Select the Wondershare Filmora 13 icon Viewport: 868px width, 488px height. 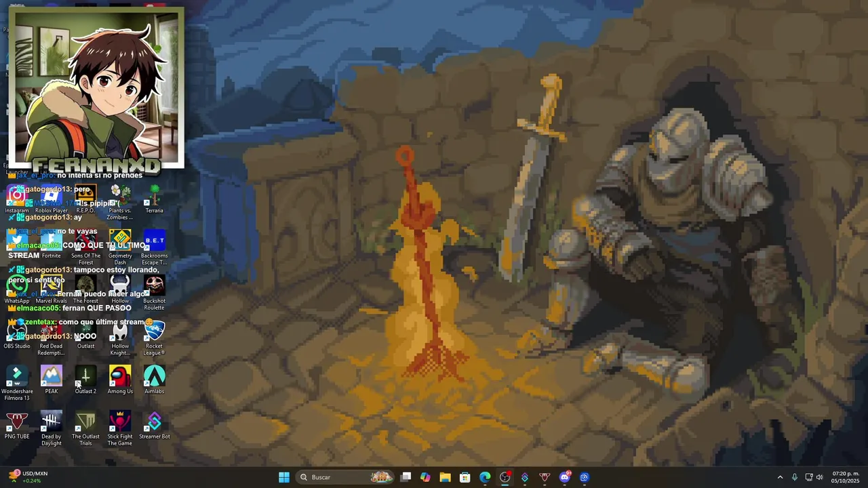click(17, 384)
